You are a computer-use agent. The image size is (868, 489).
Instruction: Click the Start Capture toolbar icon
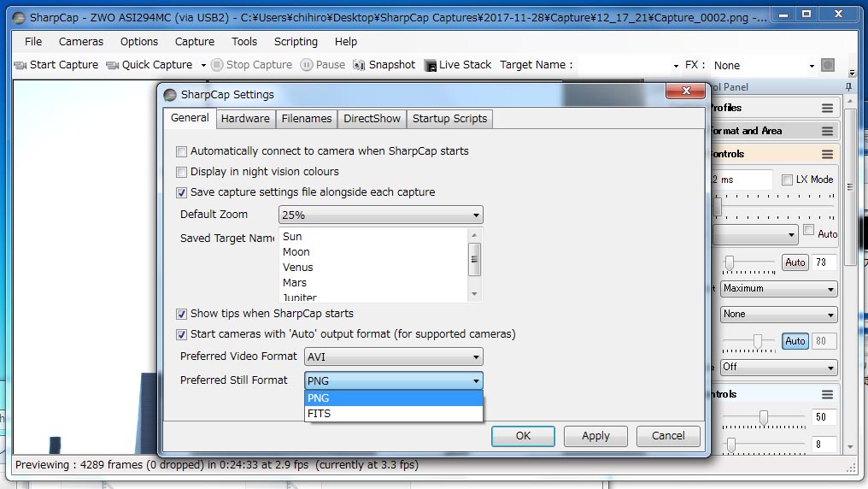point(21,65)
